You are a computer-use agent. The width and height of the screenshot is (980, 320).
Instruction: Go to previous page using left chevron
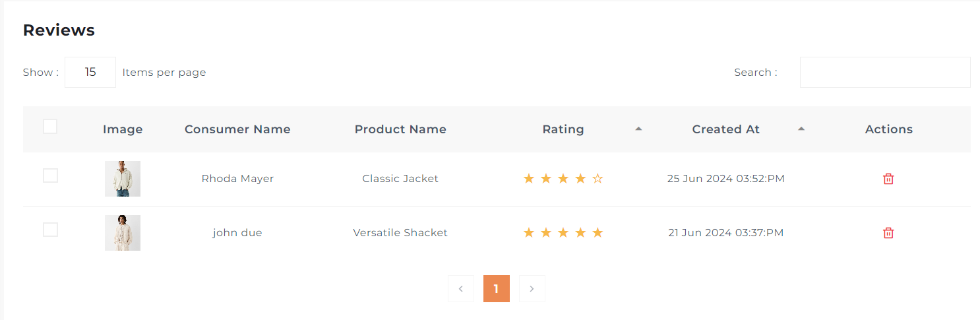click(461, 289)
